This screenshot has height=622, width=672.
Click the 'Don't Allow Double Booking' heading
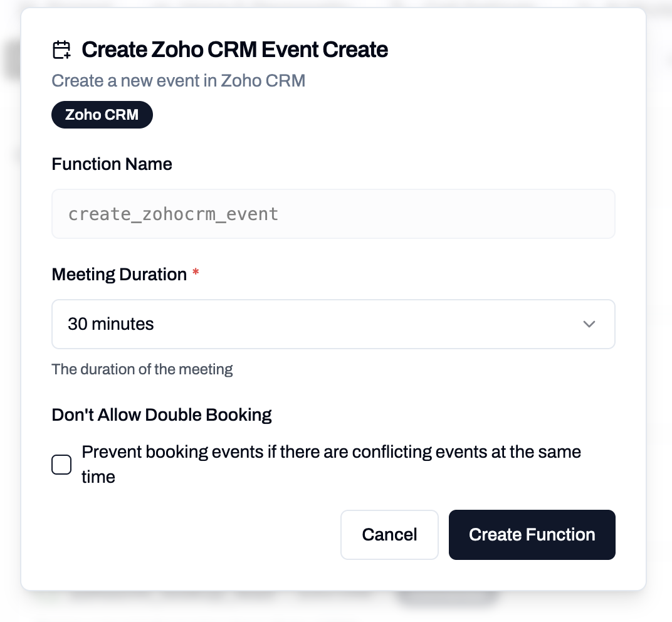(x=161, y=414)
